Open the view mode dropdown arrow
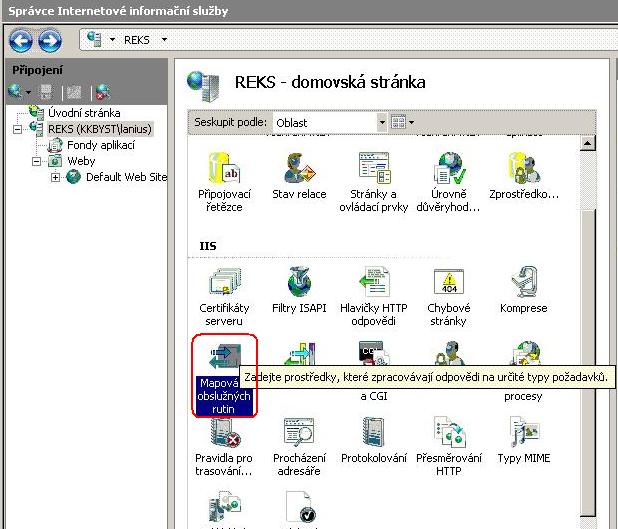 411,122
